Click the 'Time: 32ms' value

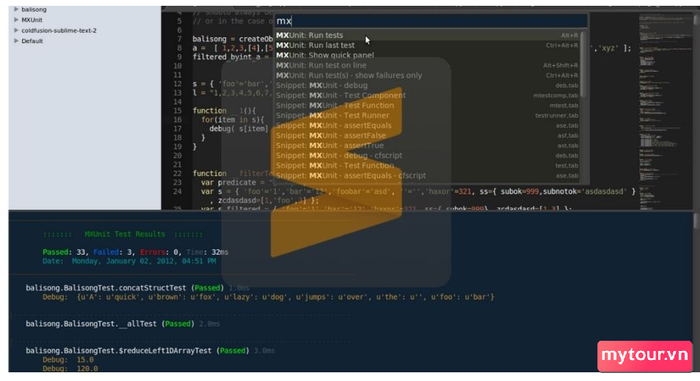pos(207,252)
